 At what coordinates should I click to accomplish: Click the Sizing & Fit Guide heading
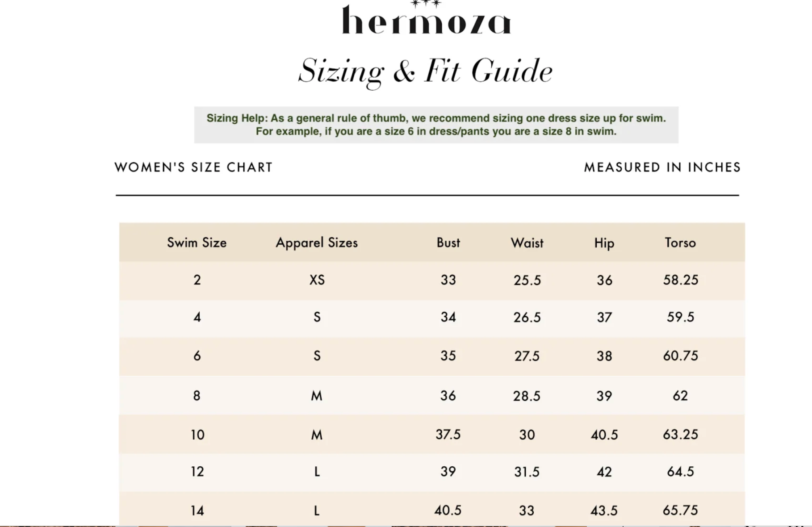click(426, 71)
